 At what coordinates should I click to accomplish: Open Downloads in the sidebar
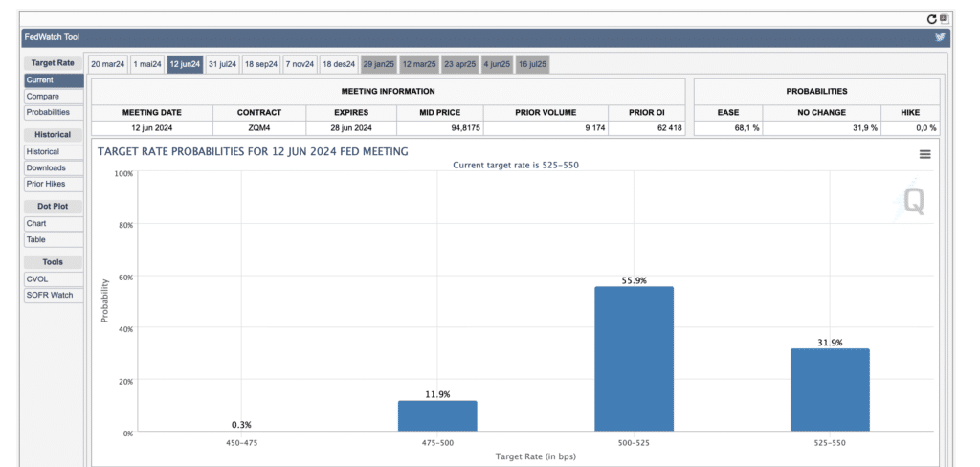(54, 167)
